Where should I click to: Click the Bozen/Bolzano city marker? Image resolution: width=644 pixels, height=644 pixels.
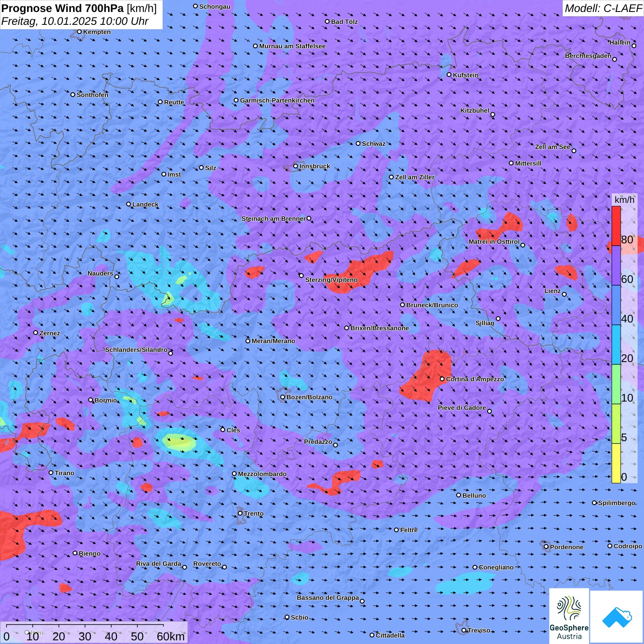click(x=283, y=397)
